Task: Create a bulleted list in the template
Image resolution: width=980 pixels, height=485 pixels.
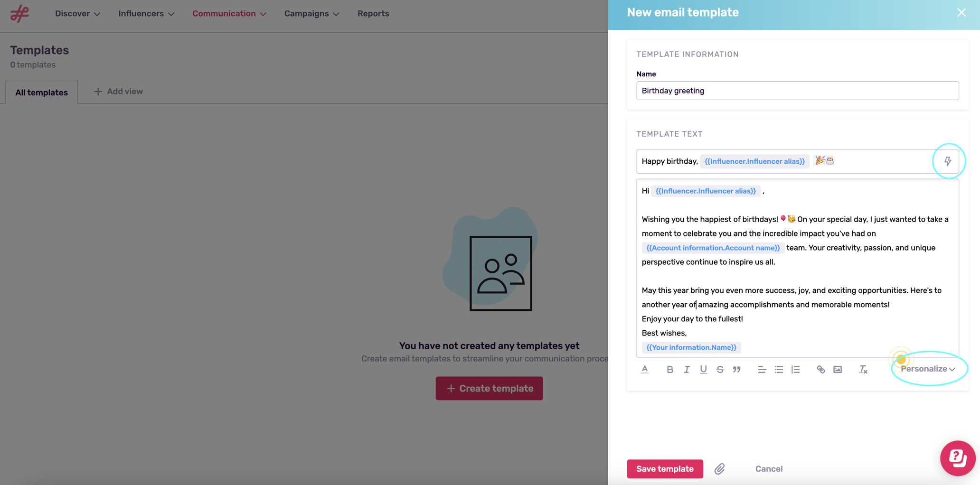Action: [779, 369]
